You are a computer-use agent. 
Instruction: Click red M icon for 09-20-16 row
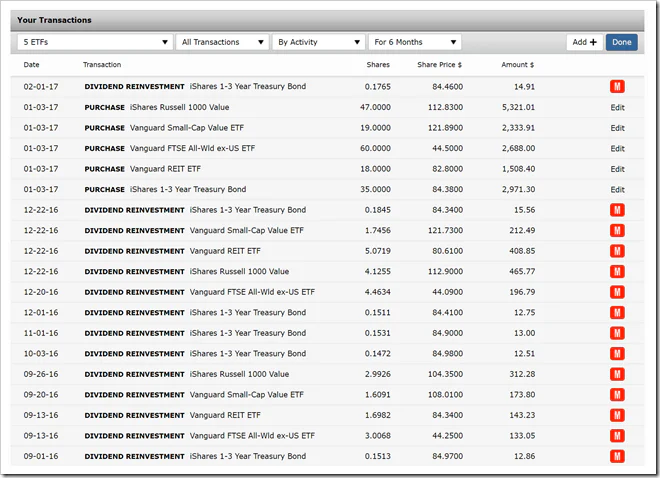617,395
